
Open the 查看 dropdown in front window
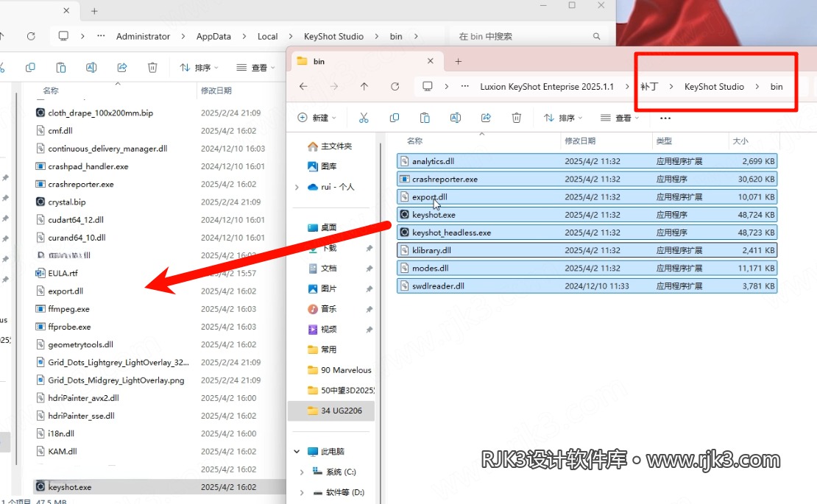[619, 118]
